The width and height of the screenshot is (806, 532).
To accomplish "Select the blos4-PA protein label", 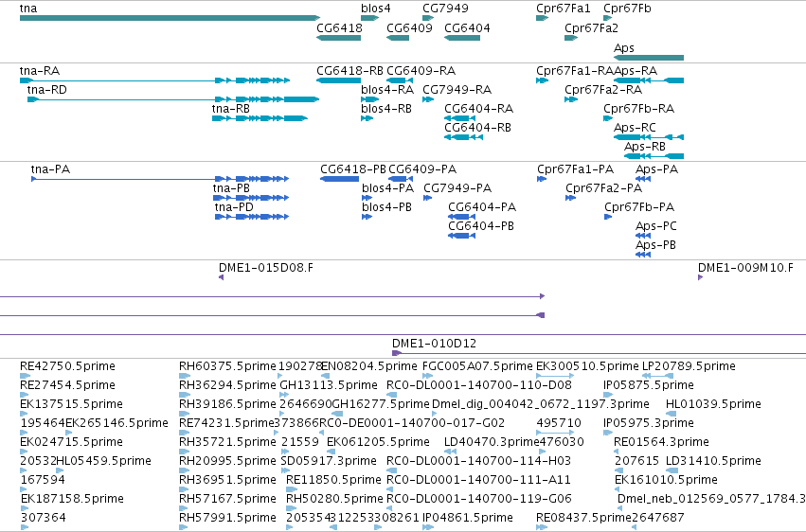I will pyautogui.click(x=387, y=188).
